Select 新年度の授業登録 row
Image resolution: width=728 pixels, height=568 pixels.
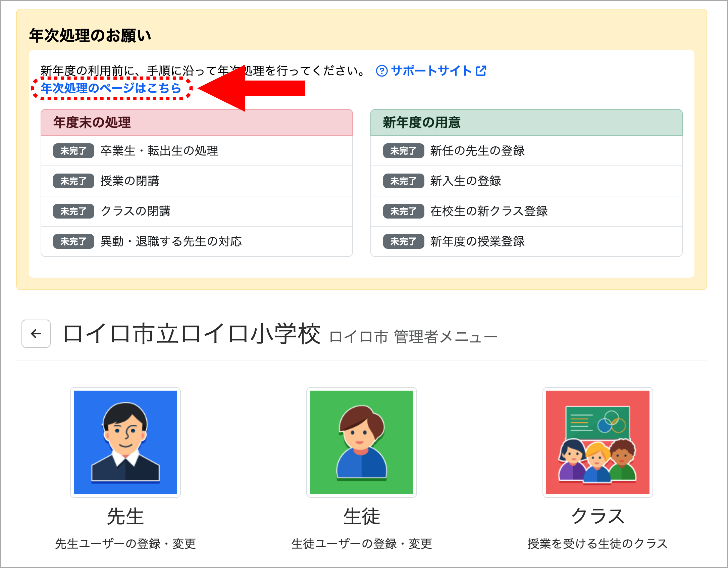pyautogui.click(x=477, y=241)
